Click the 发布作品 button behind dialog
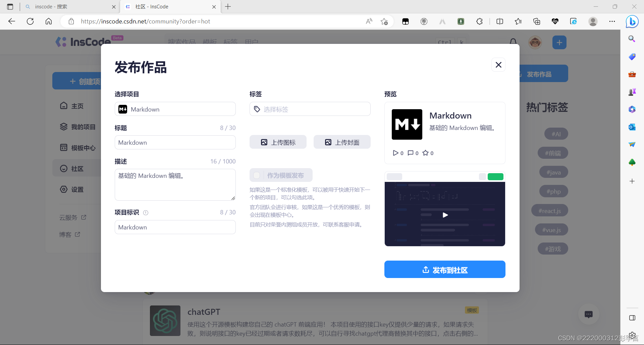The image size is (644, 345). tap(543, 74)
